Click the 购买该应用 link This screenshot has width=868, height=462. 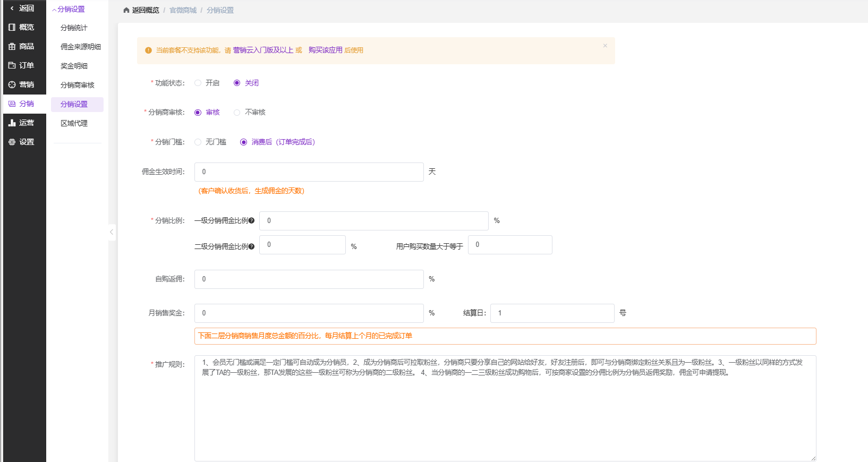326,50
